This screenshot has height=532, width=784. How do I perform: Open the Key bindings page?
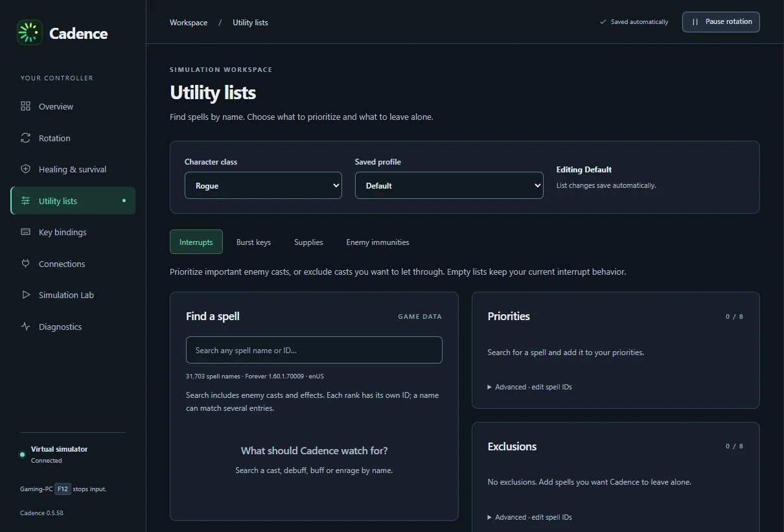[x=73, y=232]
